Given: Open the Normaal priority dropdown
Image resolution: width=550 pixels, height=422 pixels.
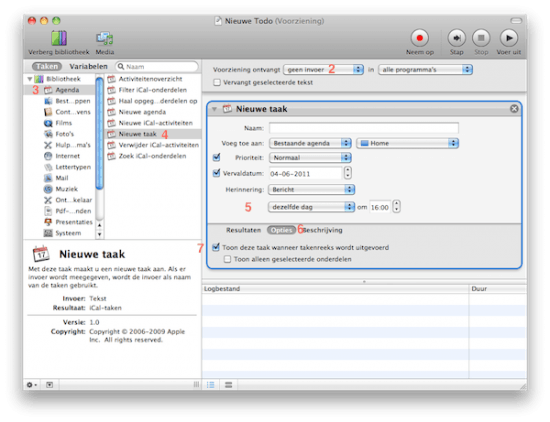Looking at the screenshot, I should (x=310, y=158).
